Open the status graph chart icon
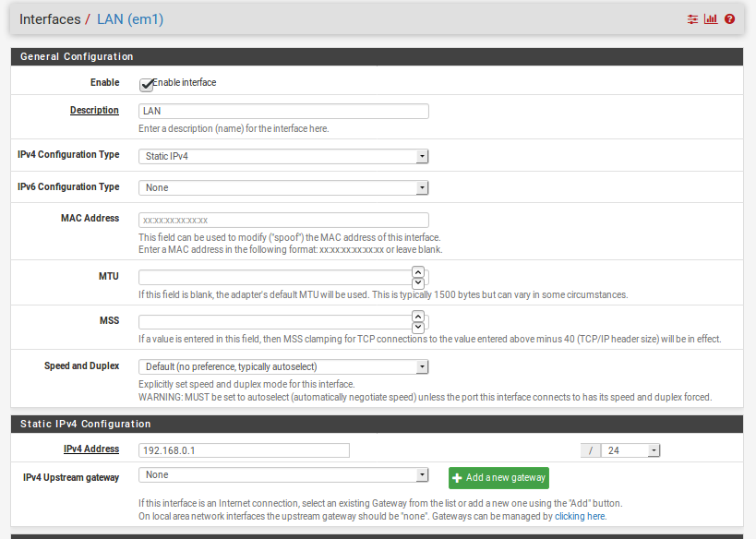Image resolution: width=756 pixels, height=539 pixels. click(x=711, y=19)
